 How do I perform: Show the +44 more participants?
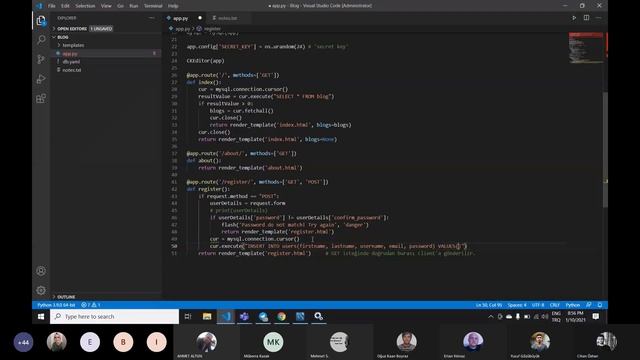[23, 342]
